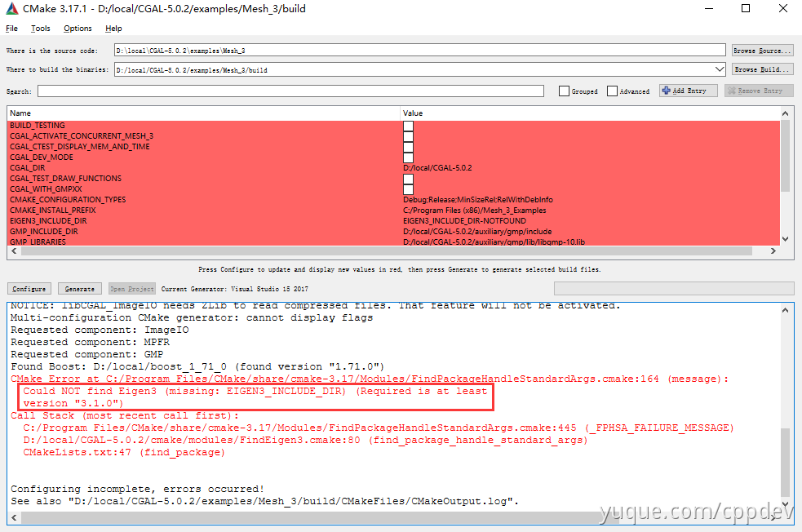Screen dimensions: 802x532
Task: Click the source code path field
Action: 420,50
